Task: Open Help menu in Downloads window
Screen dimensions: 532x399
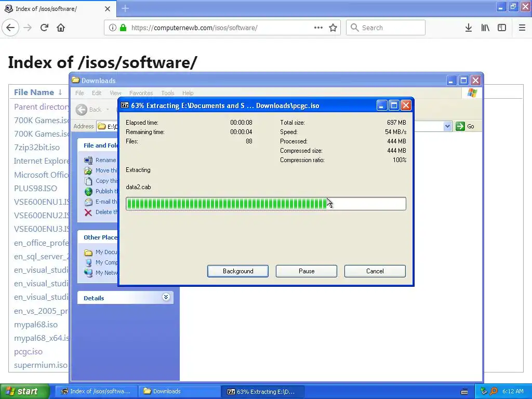Action: click(x=188, y=93)
